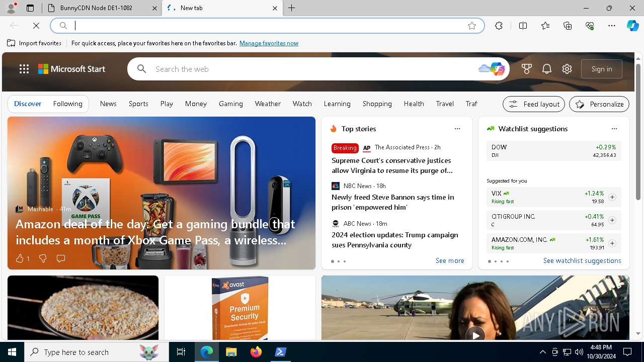The width and height of the screenshot is (644, 362).
Task: Open the Extensions puzzle icon
Action: pyautogui.click(x=499, y=26)
